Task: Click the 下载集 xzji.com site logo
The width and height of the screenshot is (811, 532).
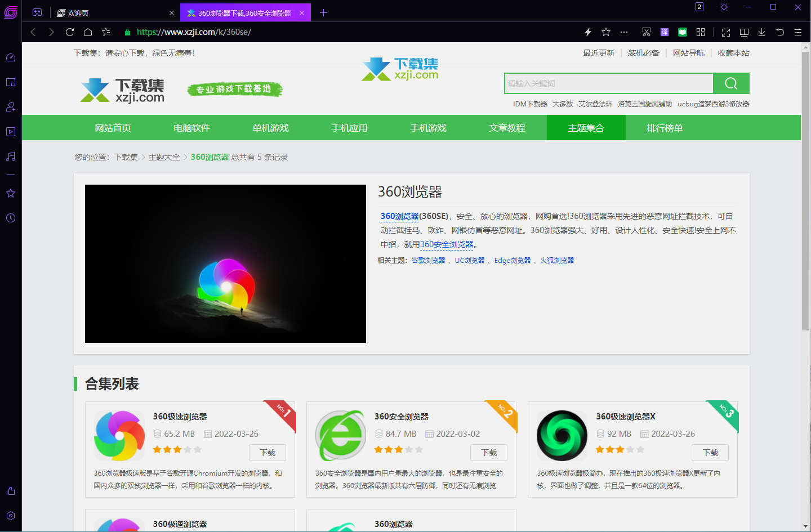Action: pos(123,90)
